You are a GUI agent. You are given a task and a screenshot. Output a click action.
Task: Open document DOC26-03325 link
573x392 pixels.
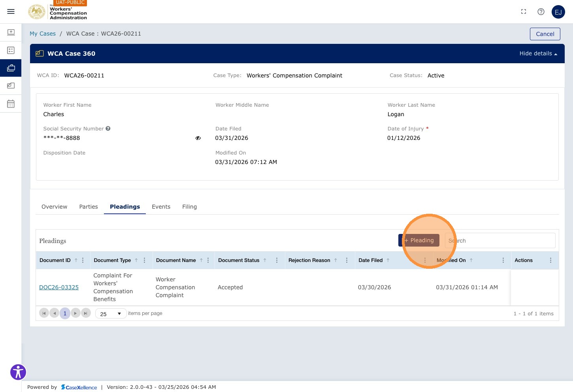point(59,287)
